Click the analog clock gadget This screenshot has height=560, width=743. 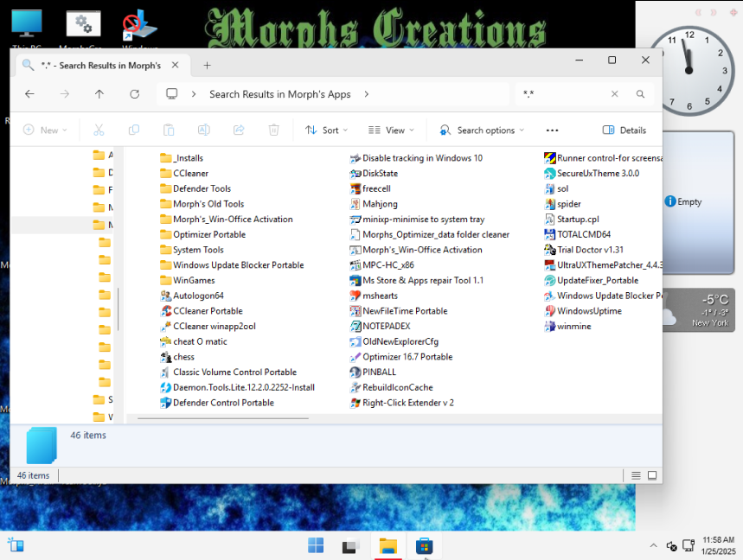tap(689, 71)
